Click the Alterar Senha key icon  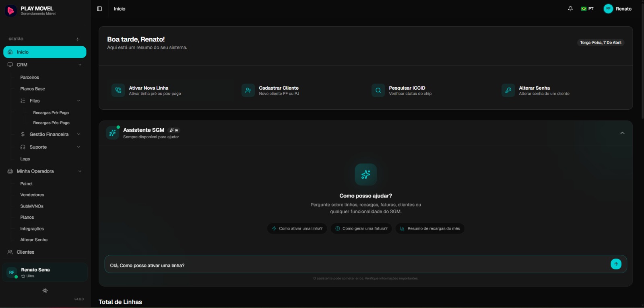pos(508,90)
